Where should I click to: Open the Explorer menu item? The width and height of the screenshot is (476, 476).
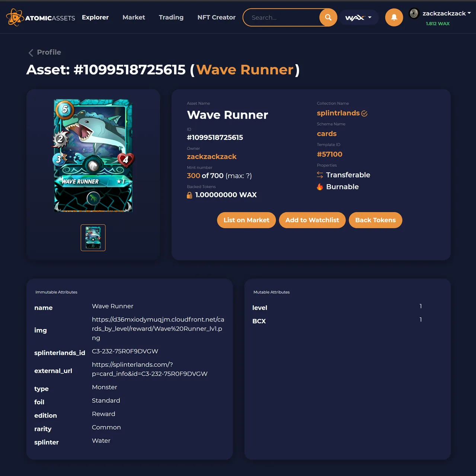pyautogui.click(x=95, y=17)
